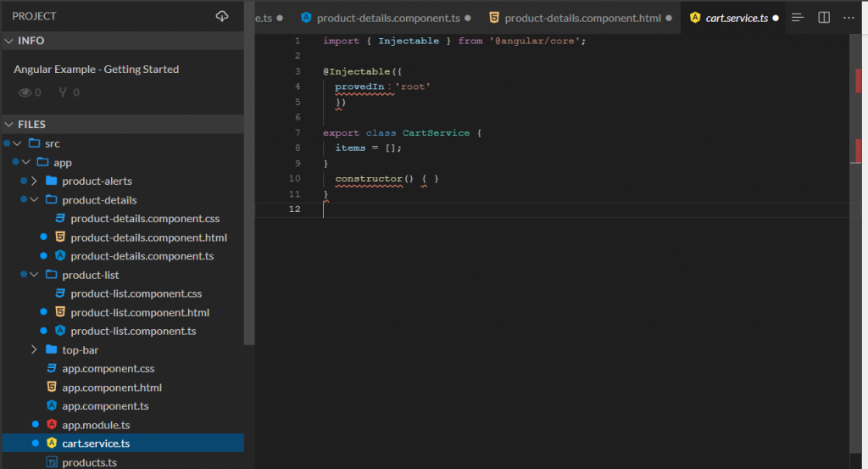This screenshot has width=868, height=469.
Task: Open product-details.component.html in file tree
Action: click(149, 237)
